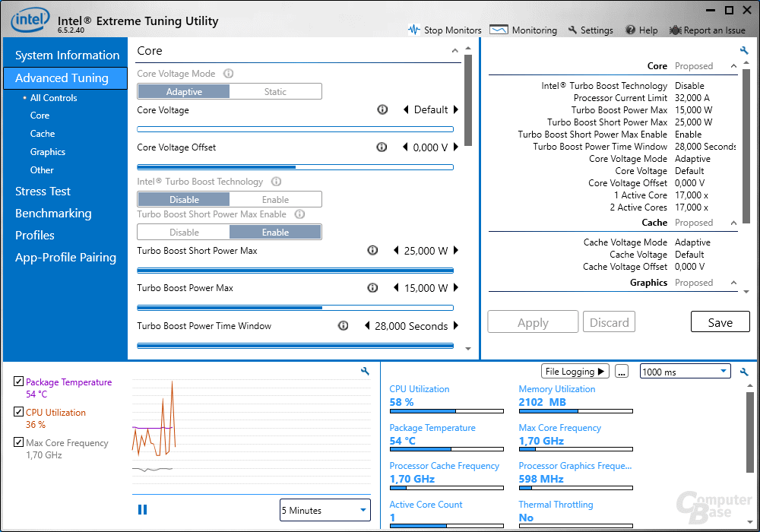This screenshot has width=760, height=532.
Task: Toggle the CPU Utilization checkbox
Action: click(19, 412)
